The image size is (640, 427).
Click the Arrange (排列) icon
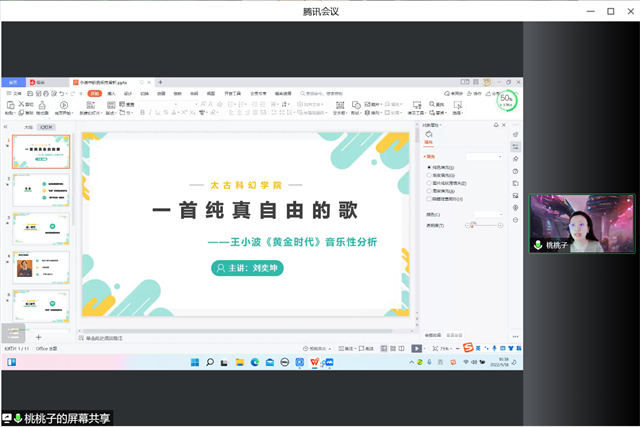tap(367, 113)
